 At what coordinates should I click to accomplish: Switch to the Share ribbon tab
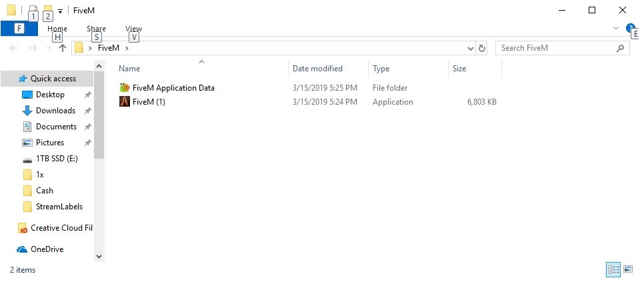pos(96,29)
